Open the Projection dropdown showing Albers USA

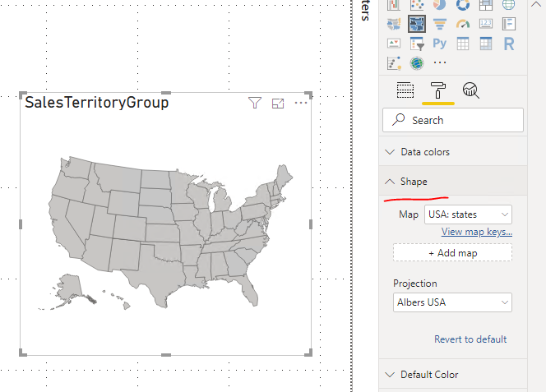point(452,302)
